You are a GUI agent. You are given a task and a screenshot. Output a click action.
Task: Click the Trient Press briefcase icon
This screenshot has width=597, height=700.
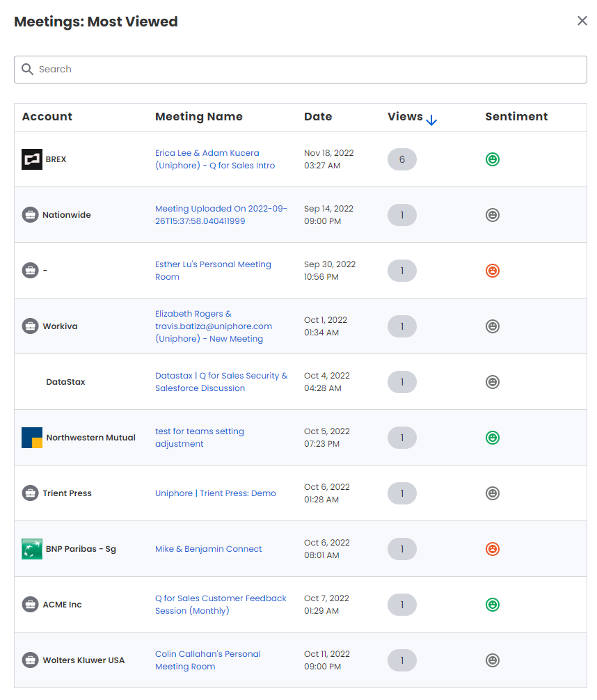tap(31, 493)
